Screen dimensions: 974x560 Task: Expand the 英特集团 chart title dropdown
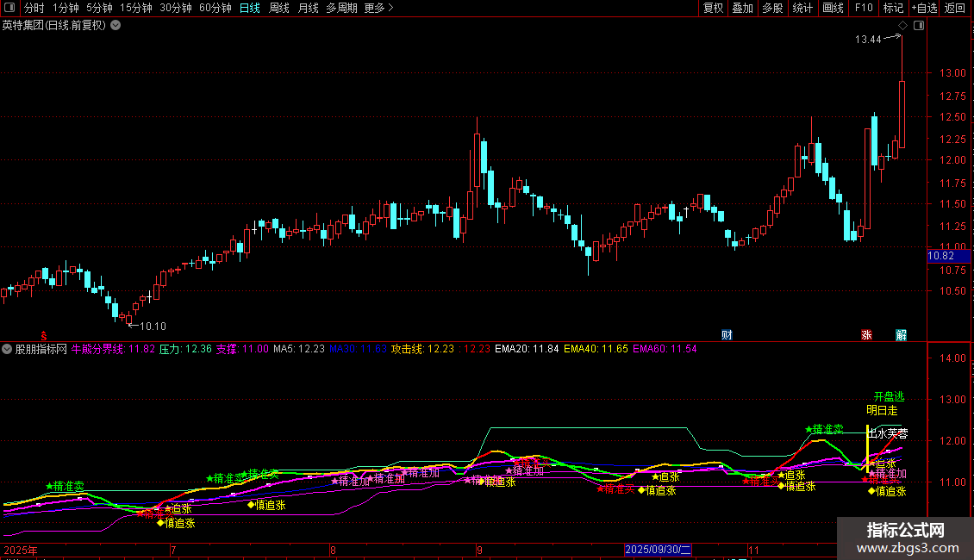tap(116, 25)
